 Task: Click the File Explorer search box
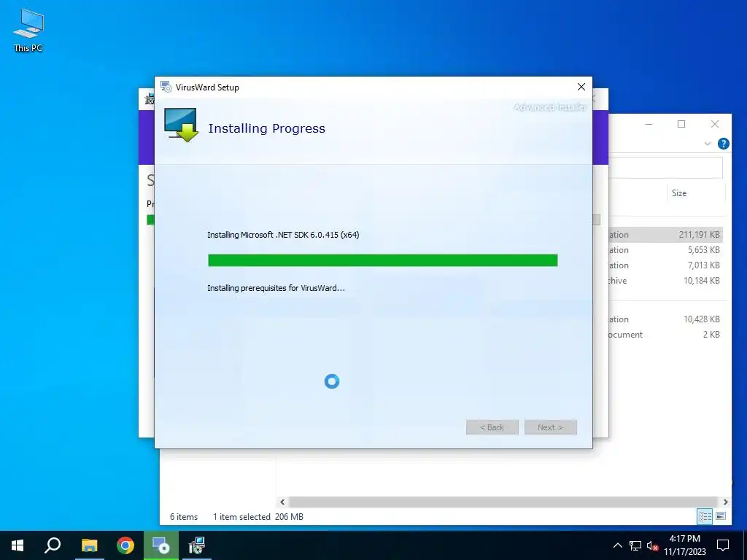point(665,168)
